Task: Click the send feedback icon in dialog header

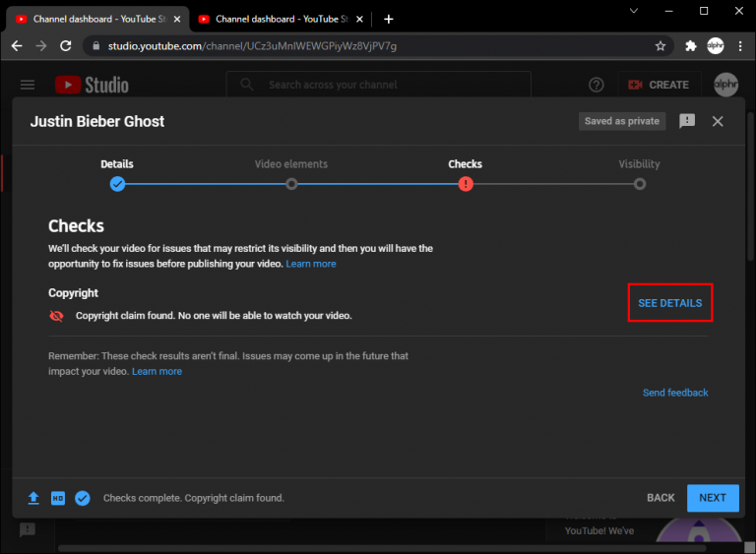Action: pos(687,121)
